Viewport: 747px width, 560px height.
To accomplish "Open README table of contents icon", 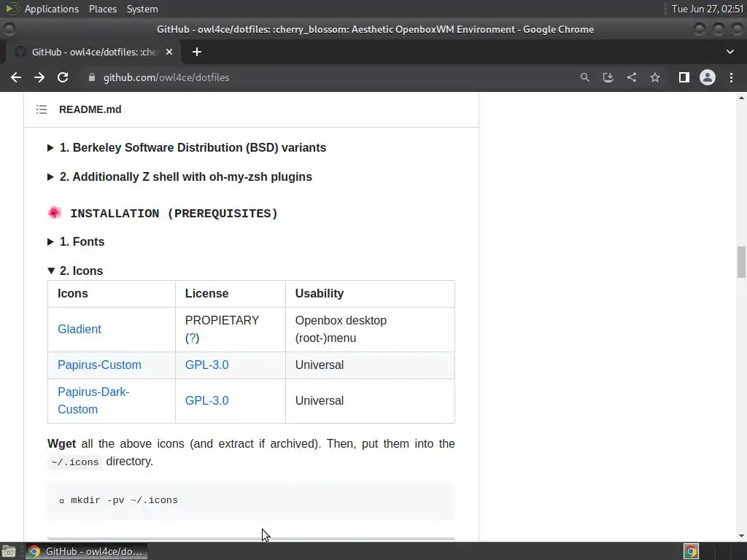I will tap(42, 109).
